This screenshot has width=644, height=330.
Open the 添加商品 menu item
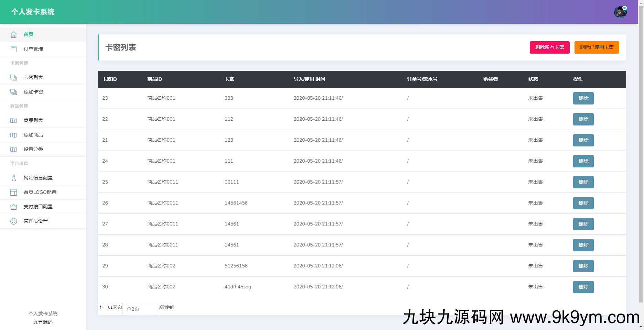click(33, 135)
